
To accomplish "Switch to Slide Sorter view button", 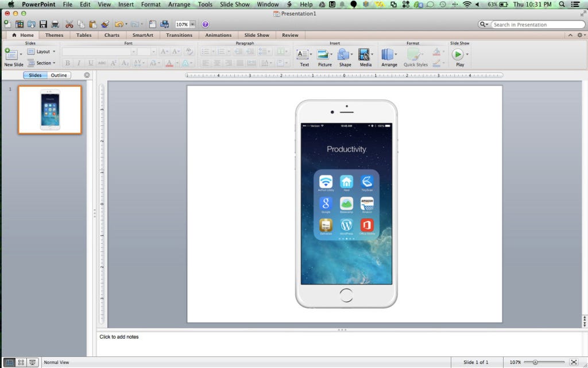I will pyautogui.click(x=21, y=362).
